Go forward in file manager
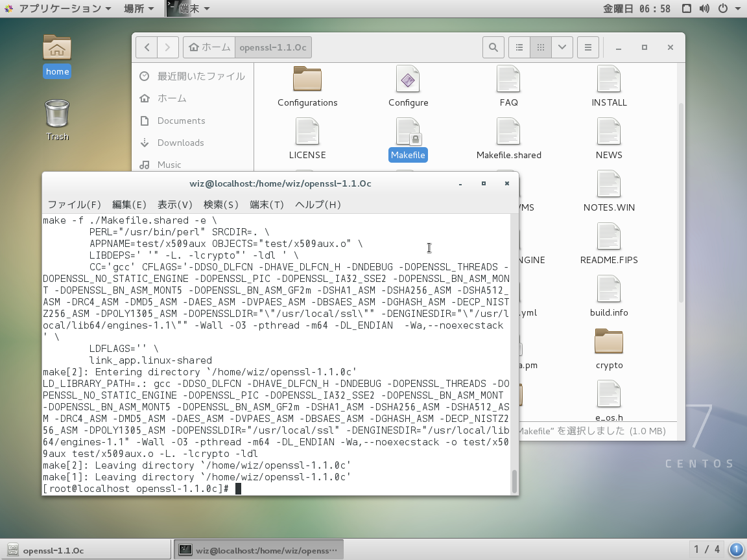This screenshot has width=747, height=560. coord(168,47)
